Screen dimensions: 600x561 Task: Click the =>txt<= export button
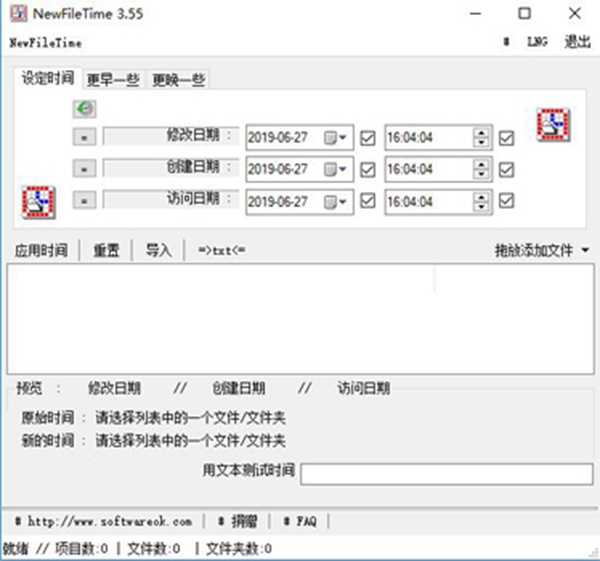(222, 251)
